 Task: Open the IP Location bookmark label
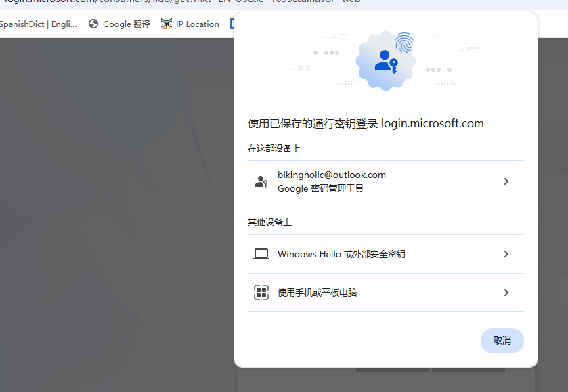point(198,24)
